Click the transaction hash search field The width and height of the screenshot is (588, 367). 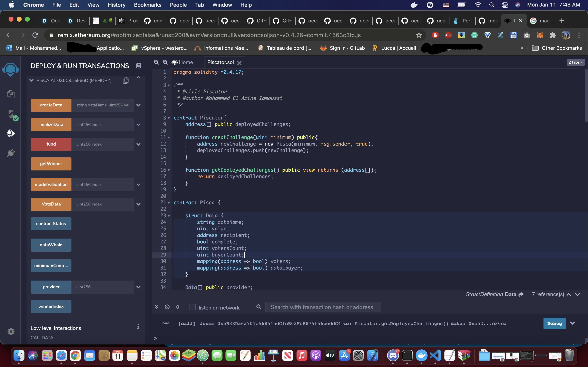point(323,307)
